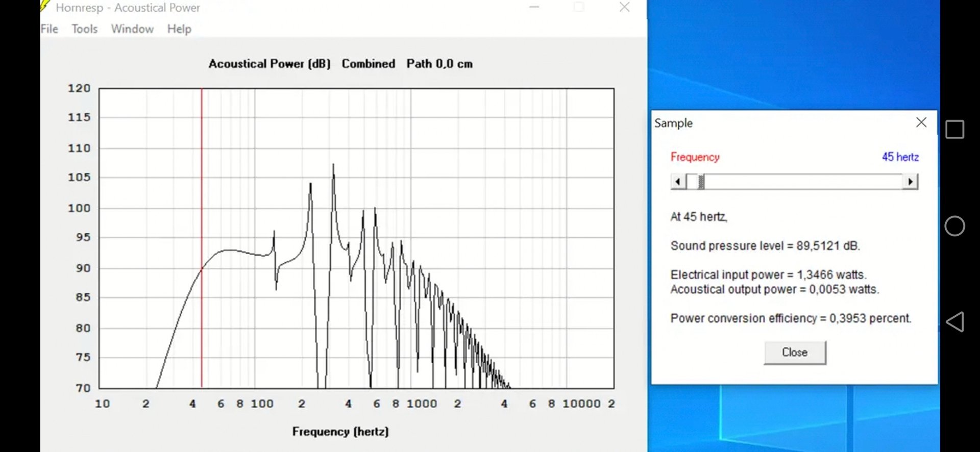Dismiss the Sample dialog using its X icon
The height and width of the screenshot is (452, 980).
point(921,122)
